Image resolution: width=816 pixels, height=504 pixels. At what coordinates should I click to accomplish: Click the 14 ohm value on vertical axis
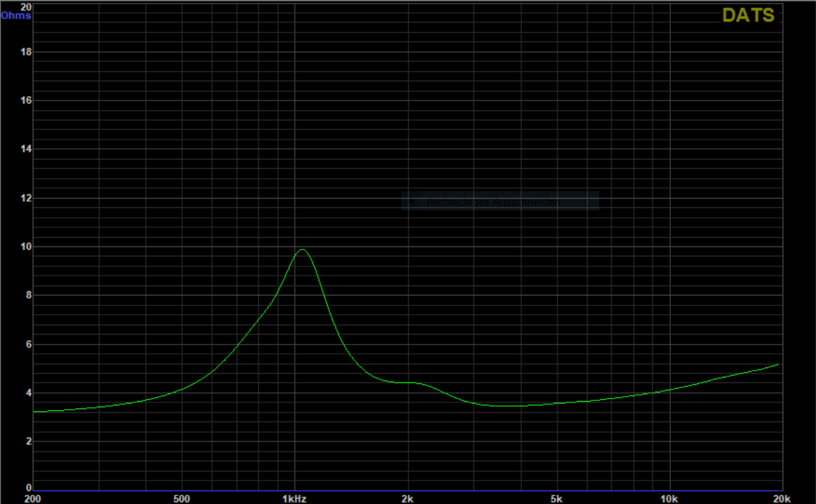(x=26, y=150)
